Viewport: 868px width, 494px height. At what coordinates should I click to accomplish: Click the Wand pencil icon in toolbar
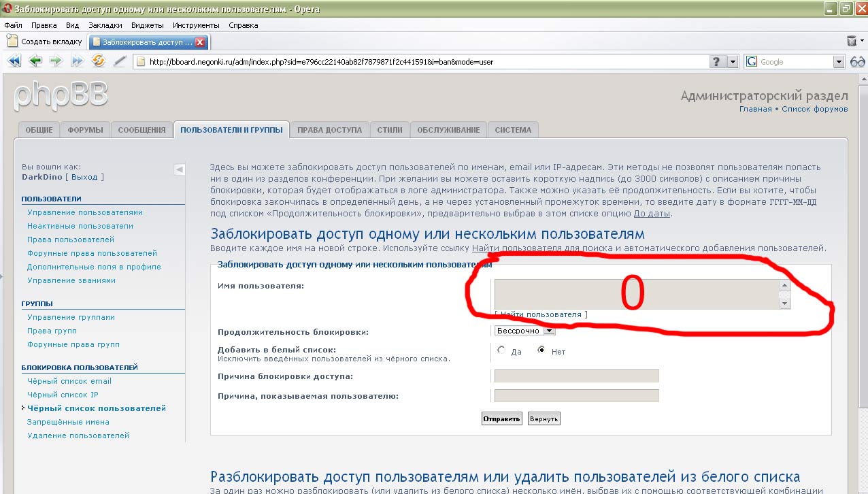point(120,61)
